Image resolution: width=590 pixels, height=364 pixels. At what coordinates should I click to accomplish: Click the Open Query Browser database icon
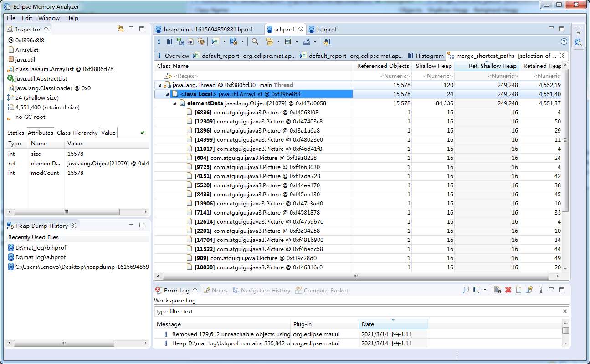point(233,41)
